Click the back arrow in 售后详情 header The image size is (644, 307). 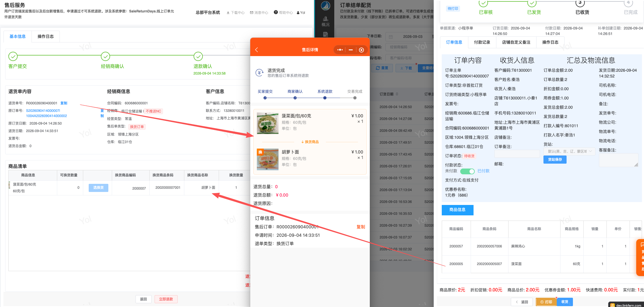257,50
